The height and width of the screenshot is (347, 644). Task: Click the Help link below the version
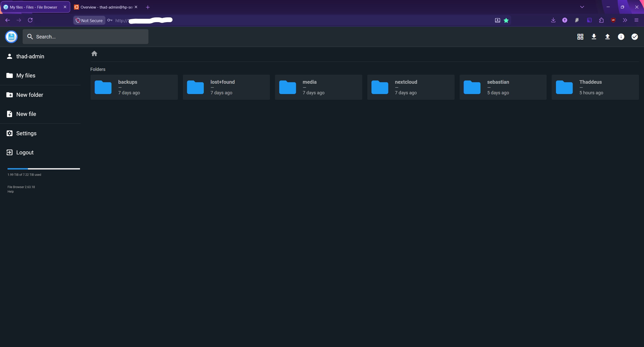click(x=11, y=192)
